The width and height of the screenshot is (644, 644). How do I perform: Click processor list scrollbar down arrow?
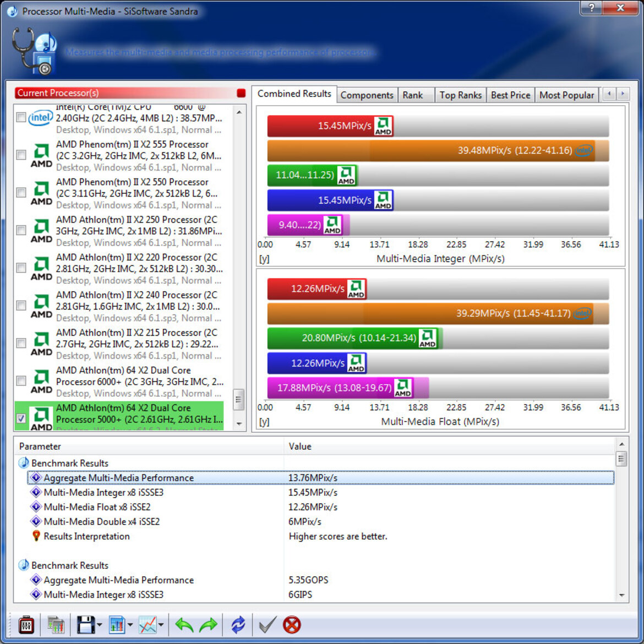[239, 423]
